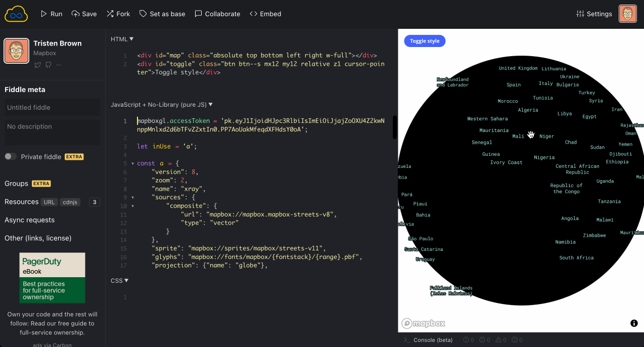Click the URL tag beside Resources
The height and width of the screenshot is (347, 644).
[49, 202]
